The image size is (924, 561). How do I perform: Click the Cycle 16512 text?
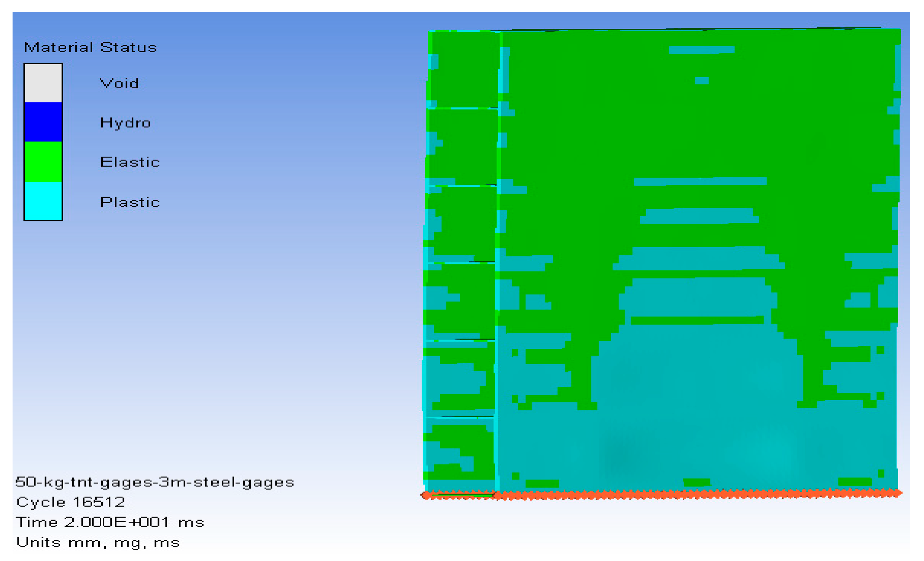click(x=71, y=502)
